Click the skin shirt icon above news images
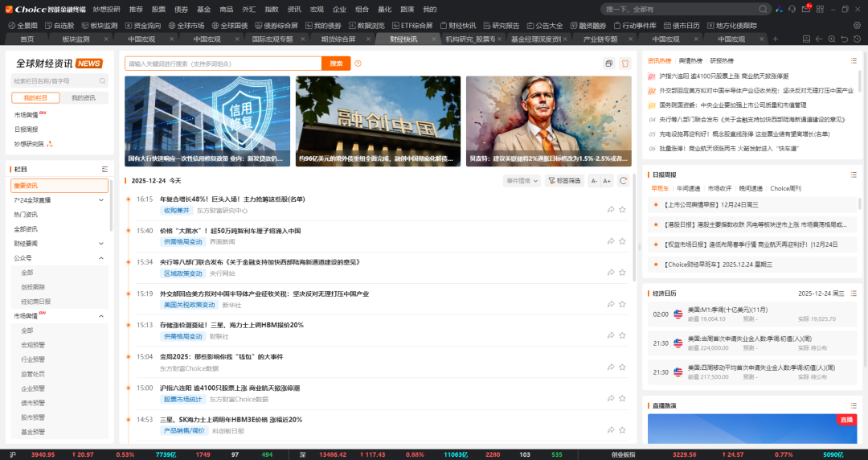 625,64
